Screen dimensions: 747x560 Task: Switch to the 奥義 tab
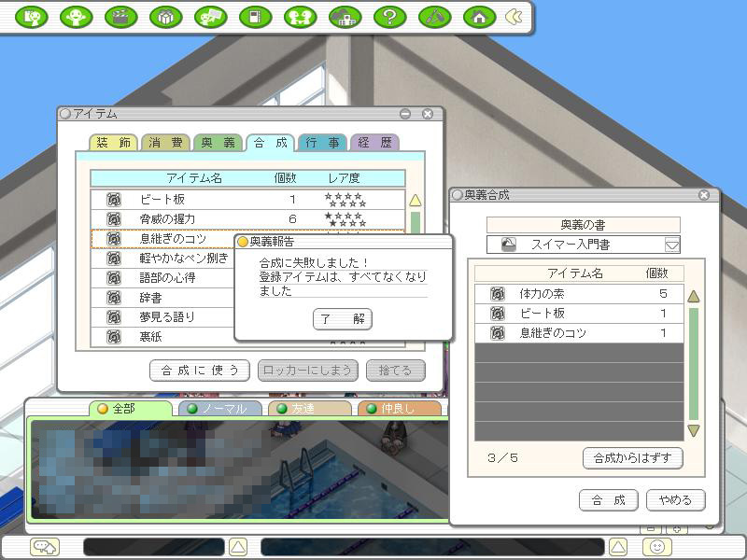(218, 143)
